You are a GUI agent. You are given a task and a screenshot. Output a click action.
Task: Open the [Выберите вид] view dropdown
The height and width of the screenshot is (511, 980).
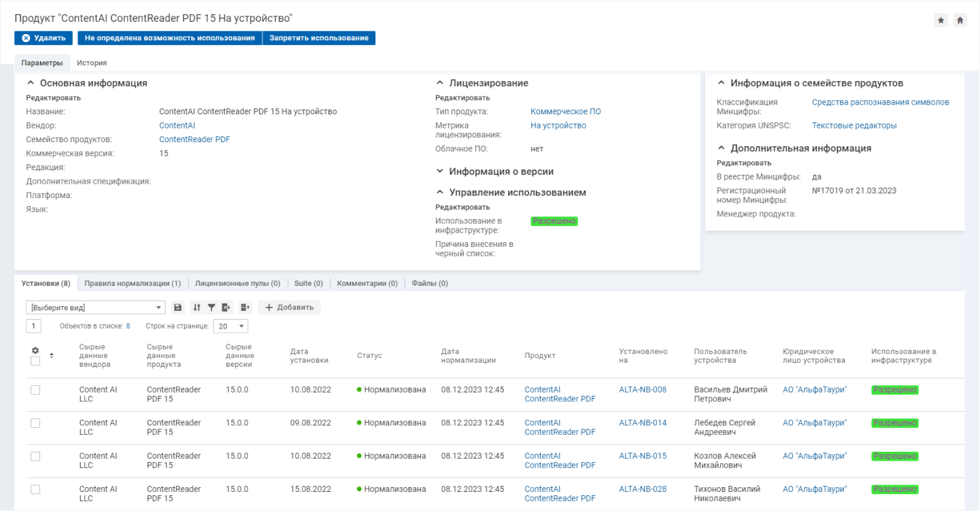(x=96, y=308)
